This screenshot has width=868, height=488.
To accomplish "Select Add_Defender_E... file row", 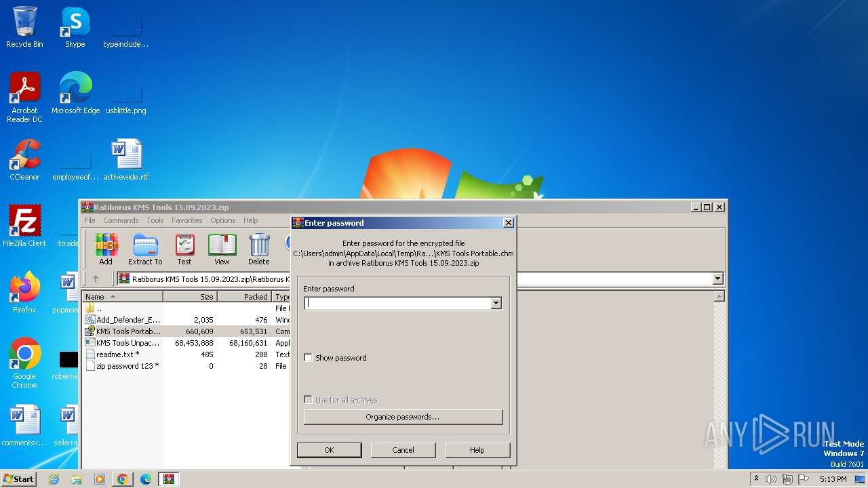I will 186,320.
